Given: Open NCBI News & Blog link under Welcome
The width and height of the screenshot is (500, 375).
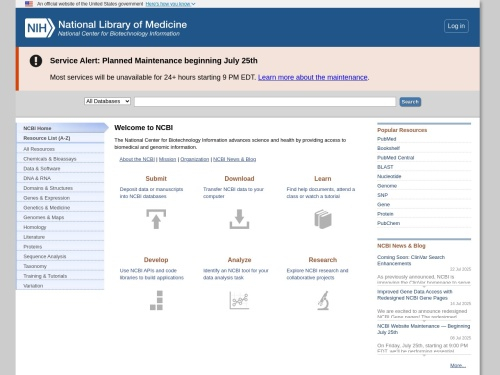Looking at the screenshot, I should [235, 159].
